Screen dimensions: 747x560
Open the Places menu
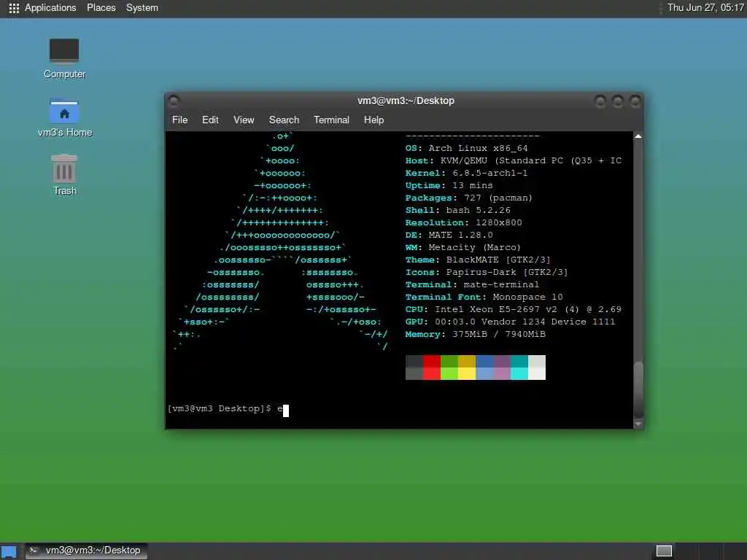[101, 7]
